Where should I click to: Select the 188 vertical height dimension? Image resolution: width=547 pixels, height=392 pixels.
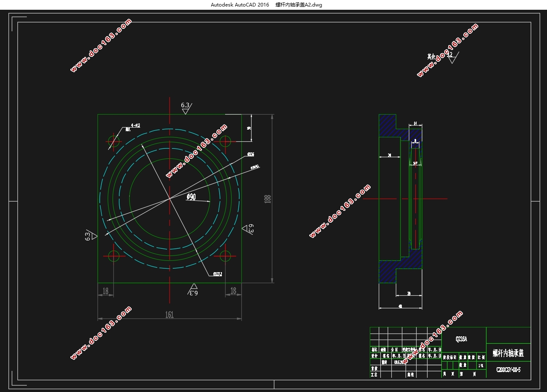(268, 199)
